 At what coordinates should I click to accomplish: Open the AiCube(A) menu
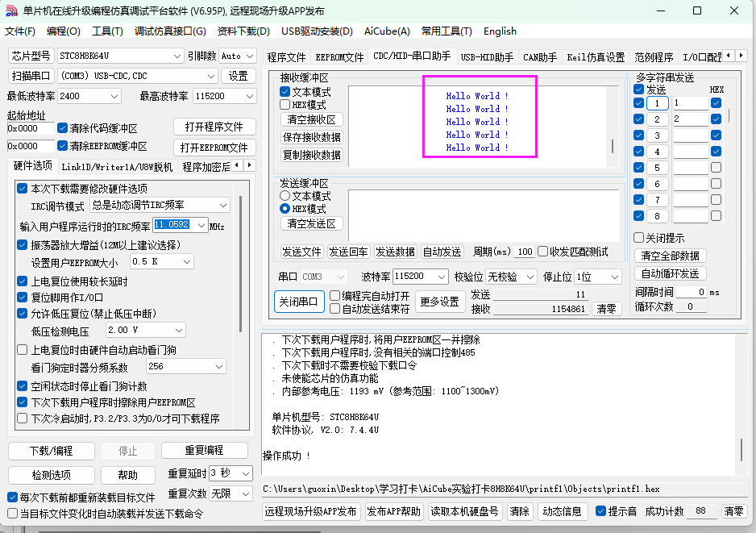click(x=387, y=31)
